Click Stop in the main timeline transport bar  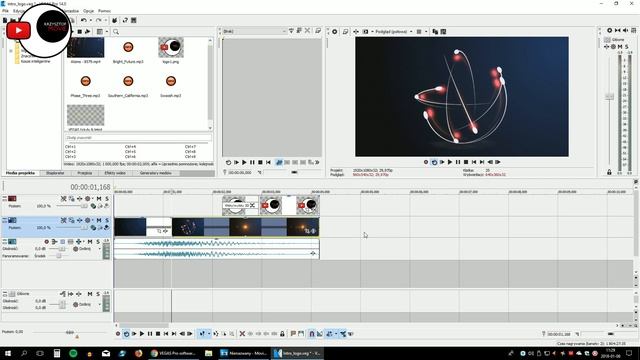click(x=158, y=334)
